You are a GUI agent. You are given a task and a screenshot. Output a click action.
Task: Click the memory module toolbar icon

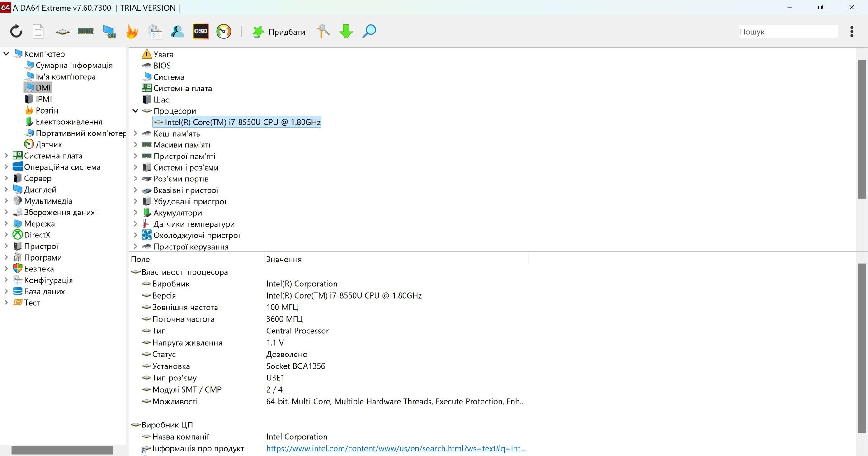pos(85,31)
